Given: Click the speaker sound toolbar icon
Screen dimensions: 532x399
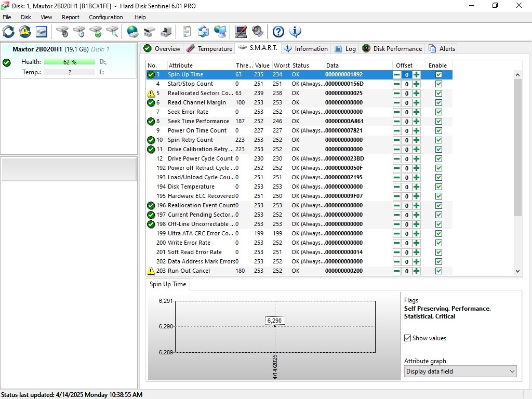Looking at the screenshot, I should pyautogui.click(x=258, y=32).
